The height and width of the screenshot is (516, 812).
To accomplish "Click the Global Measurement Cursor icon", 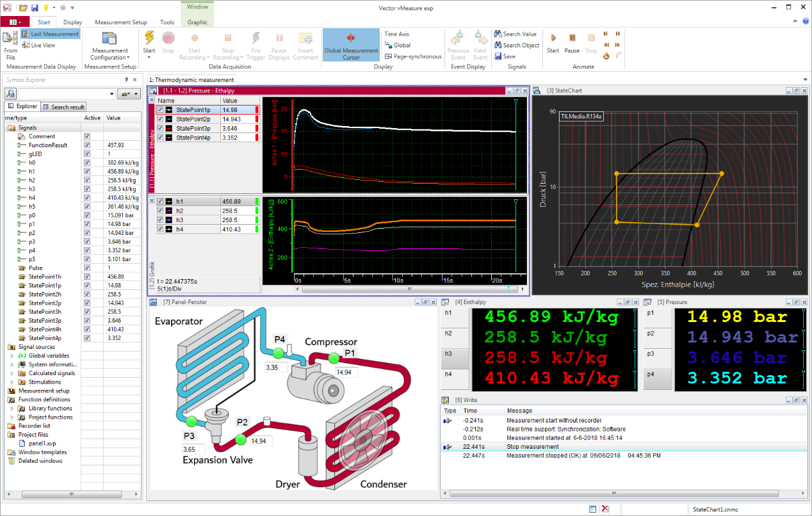I will click(x=350, y=38).
